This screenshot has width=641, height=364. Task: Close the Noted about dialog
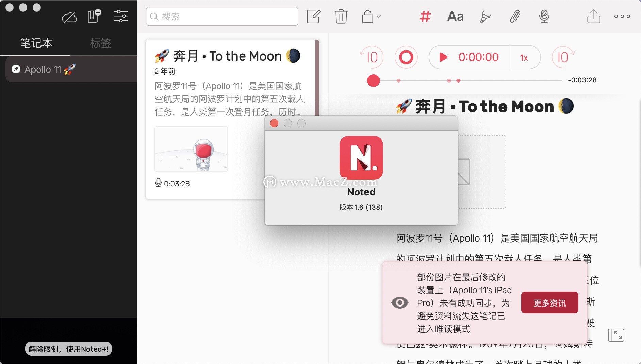(274, 123)
